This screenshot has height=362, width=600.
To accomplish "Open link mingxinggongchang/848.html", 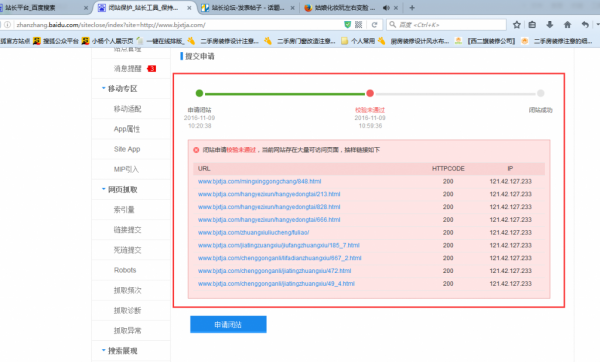I will [259, 181].
